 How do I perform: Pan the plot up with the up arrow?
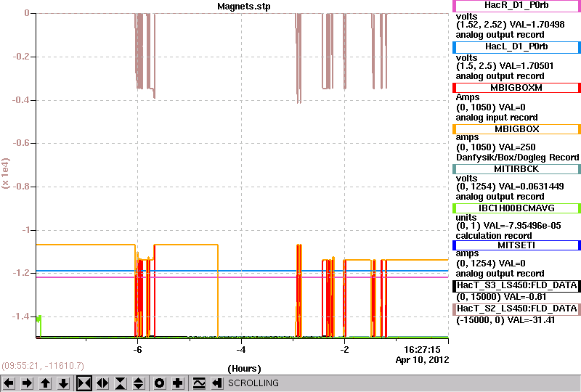(46, 383)
